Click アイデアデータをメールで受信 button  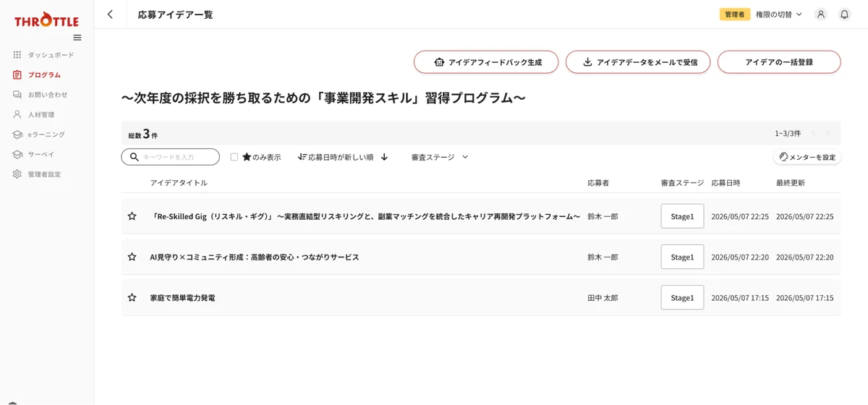coord(638,62)
